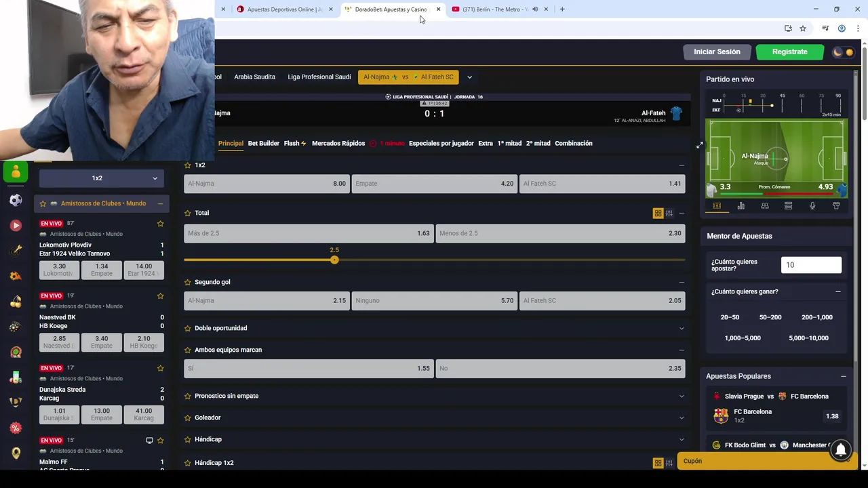Open the Combinación tab
868x488 pixels.
(574, 143)
